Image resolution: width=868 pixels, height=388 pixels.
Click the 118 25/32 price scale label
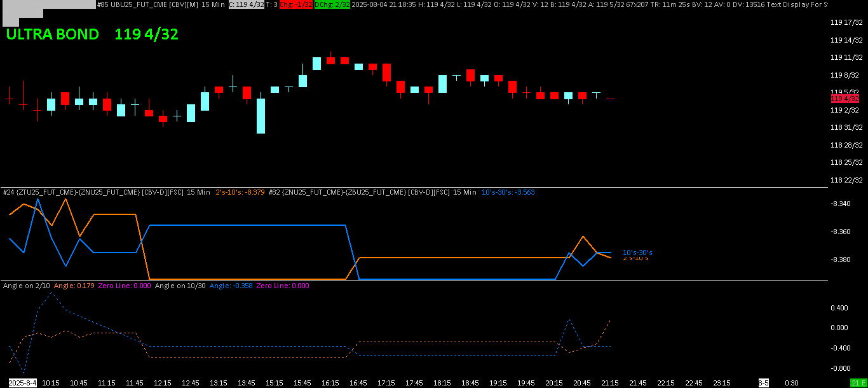tap(846, 163)
